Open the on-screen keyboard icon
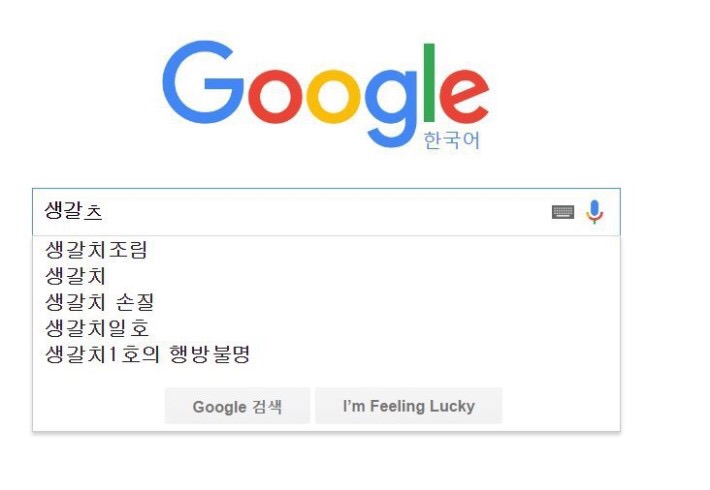Screen dimensions: 710x490 [563, 212]
